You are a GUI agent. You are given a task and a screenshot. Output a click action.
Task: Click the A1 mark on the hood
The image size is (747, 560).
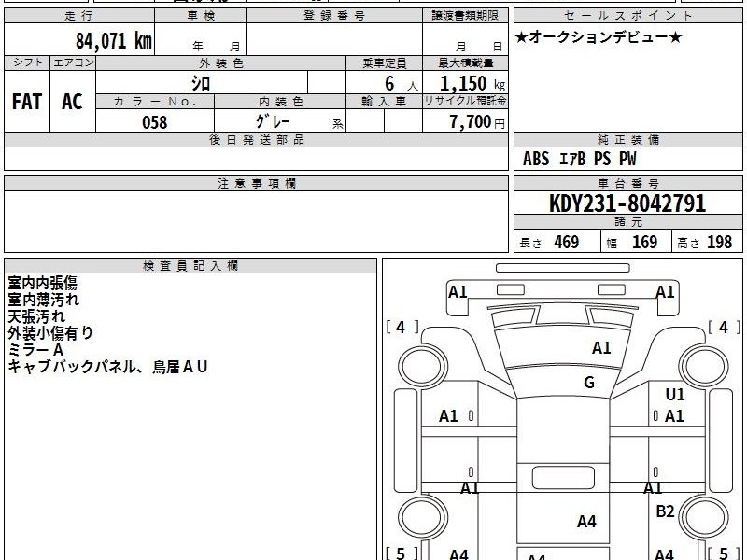[x=601, y=348]
